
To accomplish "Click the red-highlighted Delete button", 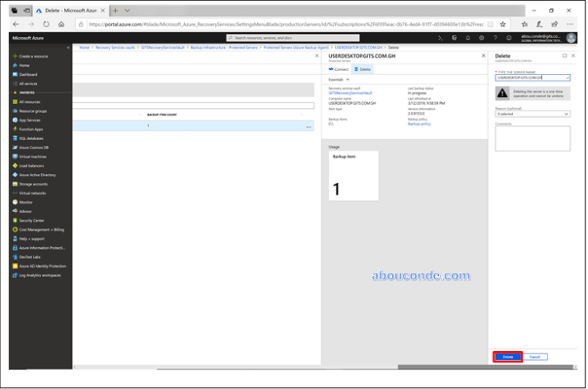I will pyautogui.click(x=507, y=356).
